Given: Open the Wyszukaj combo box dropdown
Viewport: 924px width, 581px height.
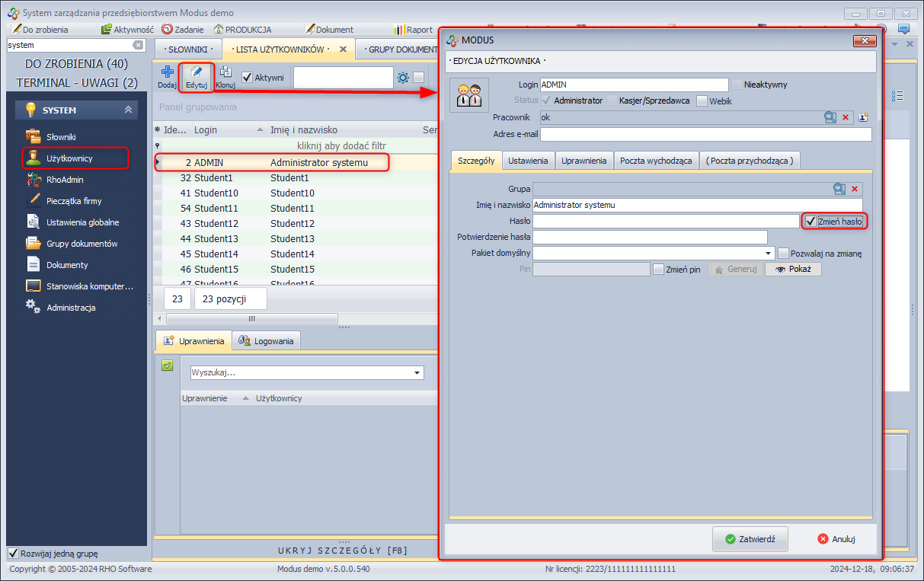Looking at the screenshot, I should pos(417,373).
